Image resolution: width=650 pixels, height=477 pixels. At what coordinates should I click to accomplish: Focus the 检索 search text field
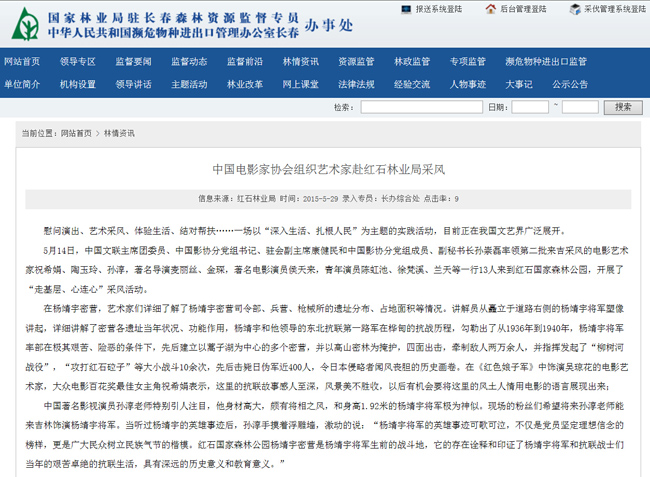[x=422, y=107]
